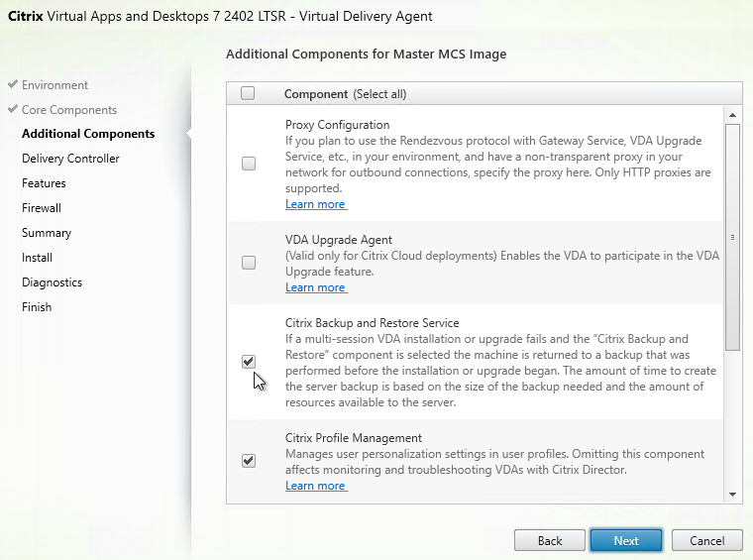Image resolution: width=753 pixels, height=560 pixels.
Task: Select the Core Components step
Action: [69, 110]
